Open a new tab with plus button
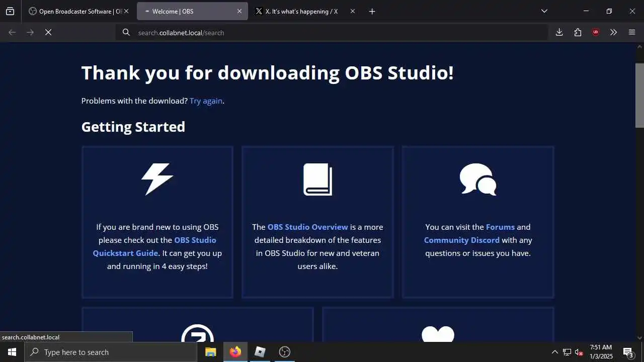This screenshot has width=644, height=362. pyautogui.click(x=372, y=11)
